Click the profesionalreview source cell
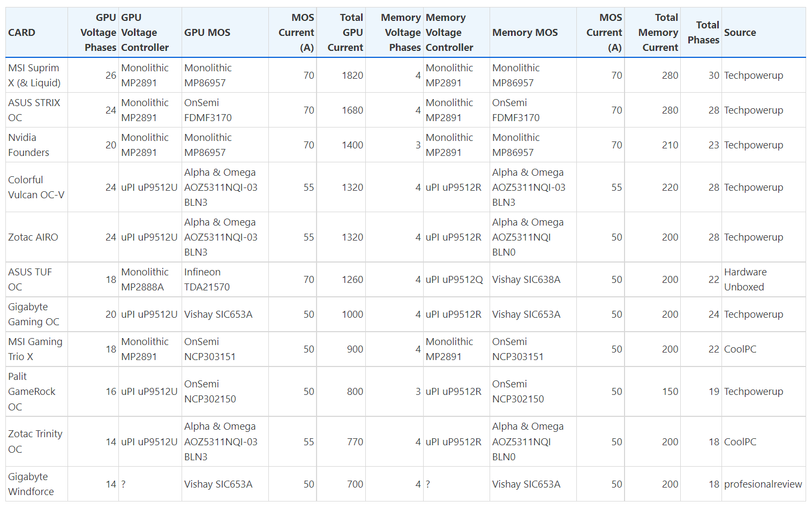This screenshot has height=509, width=812. click(x=763, y=484)
